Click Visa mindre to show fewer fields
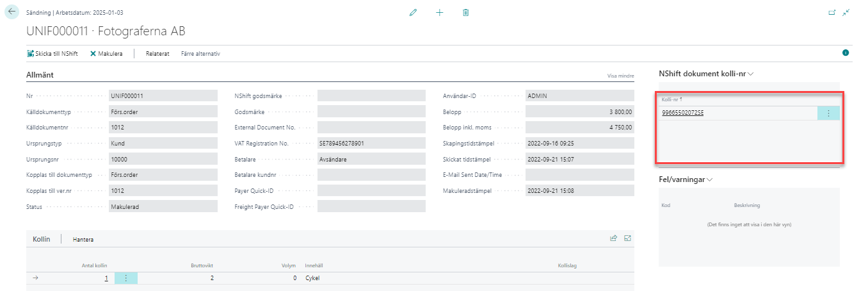Viewport: 868px width, 291px height. [x=638, y=76]
